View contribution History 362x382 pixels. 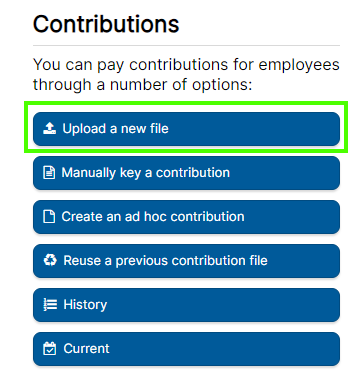[x=186, y=305]
